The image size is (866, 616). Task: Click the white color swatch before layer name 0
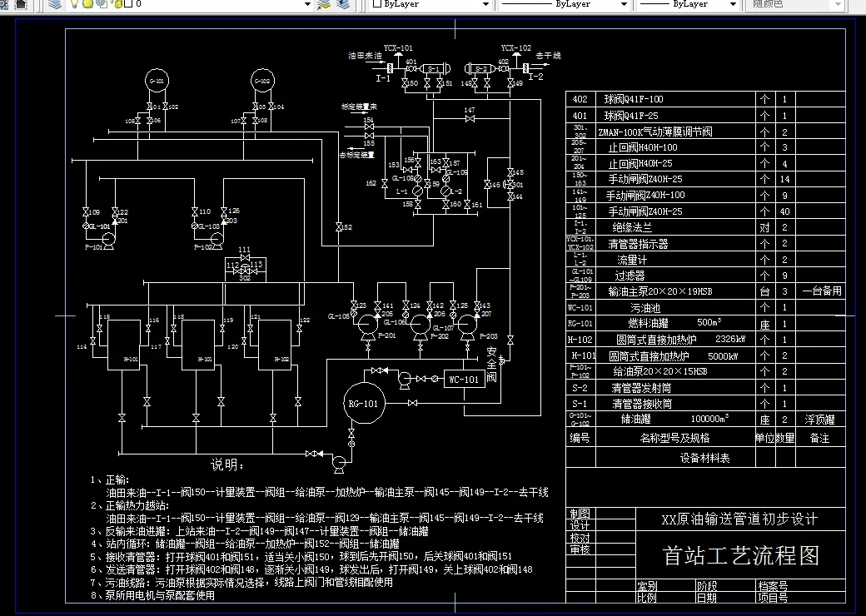[127, 5]
